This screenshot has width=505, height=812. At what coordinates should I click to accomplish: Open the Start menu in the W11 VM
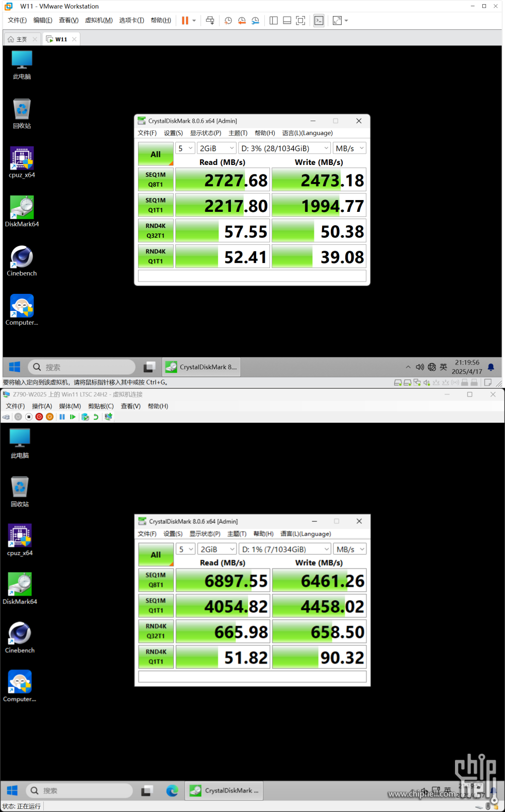(14, 367)
